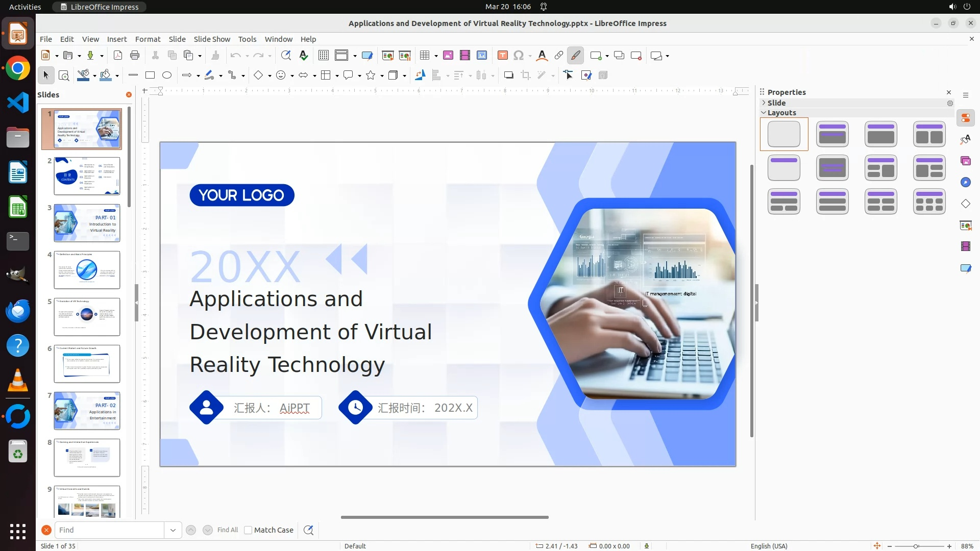Screen dimensions: 980x551
Task: Click the Insert Text Box icon
Action: point(502,55)
